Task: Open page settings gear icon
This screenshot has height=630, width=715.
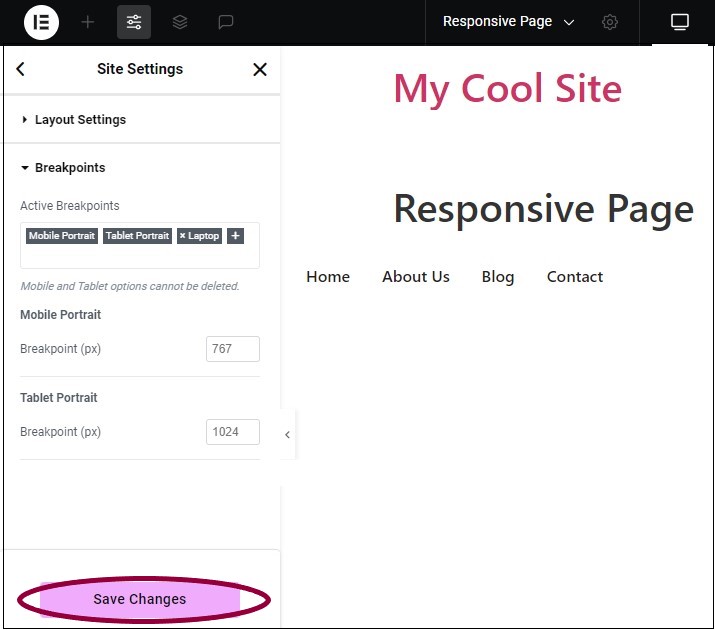Action: click(610, 22)
